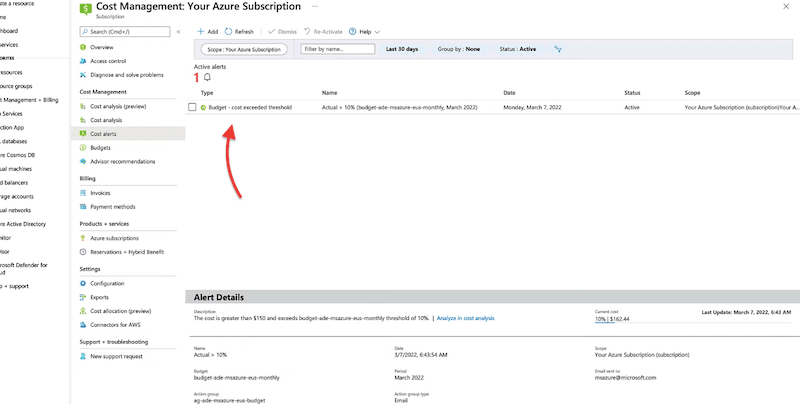The width and height of the screenshot is (800, 404).
Task: Go to Budgets in sidebar
Action: click(101, 148)
